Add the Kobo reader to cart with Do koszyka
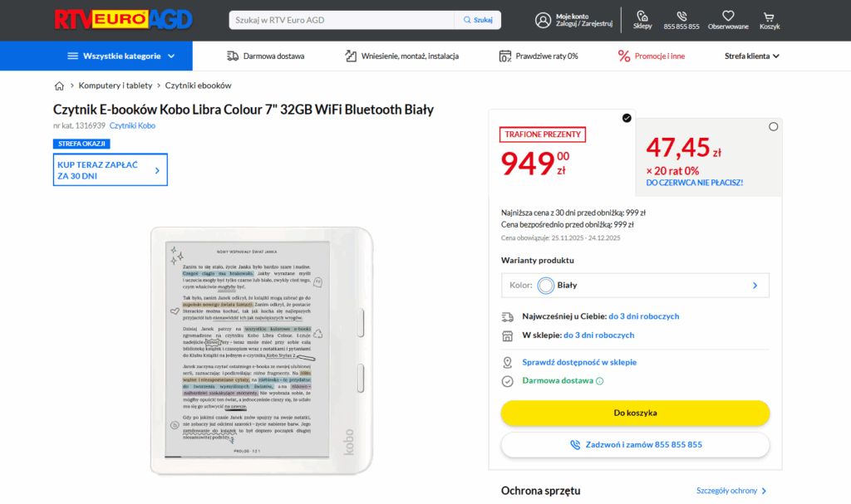 pos(636,413)
